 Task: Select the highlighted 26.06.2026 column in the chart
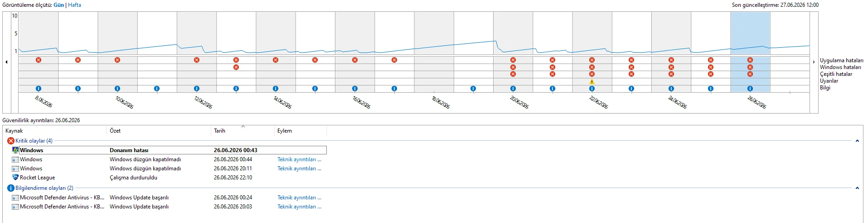click(x=750, y=52)
